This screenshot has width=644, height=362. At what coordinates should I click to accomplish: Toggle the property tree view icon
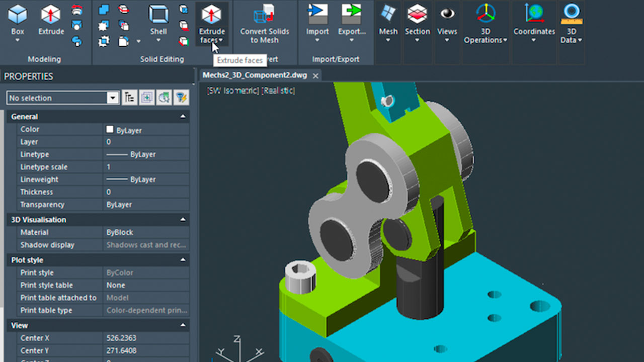click(x=129, y=98)
